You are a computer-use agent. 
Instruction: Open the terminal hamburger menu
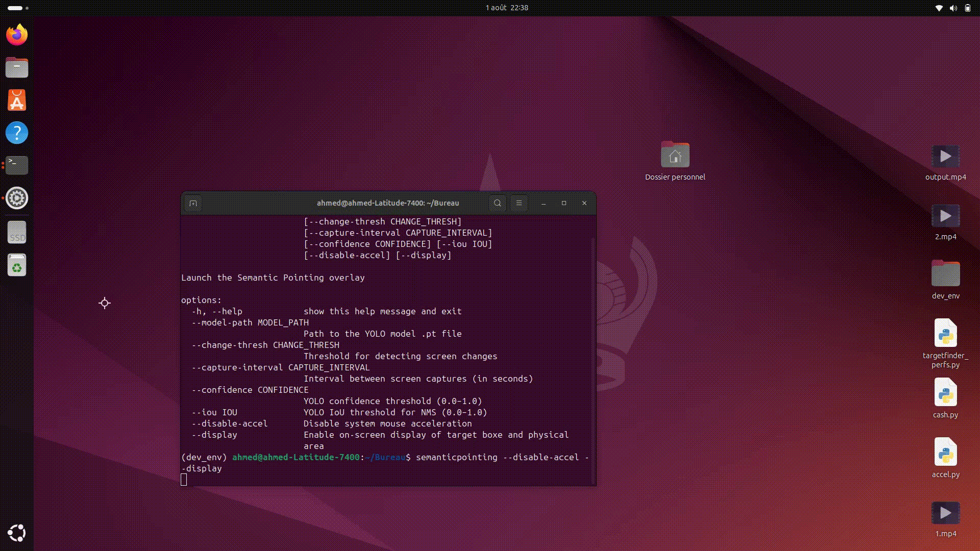(x=519, y=203)
